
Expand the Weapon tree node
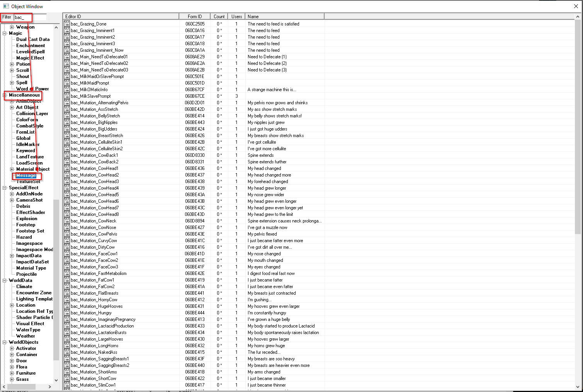(x=12, y=27)
